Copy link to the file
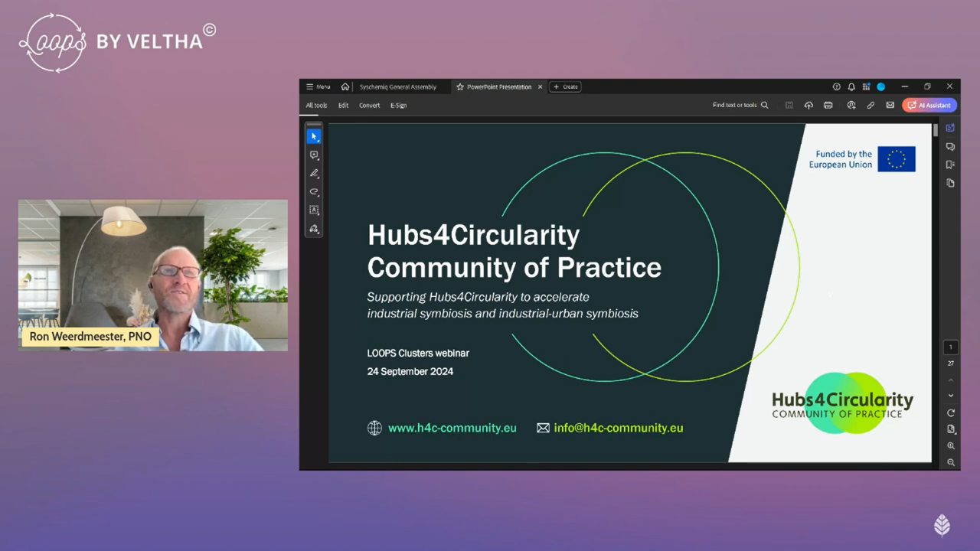The image size is (980, 551). [x=871, y=105]
